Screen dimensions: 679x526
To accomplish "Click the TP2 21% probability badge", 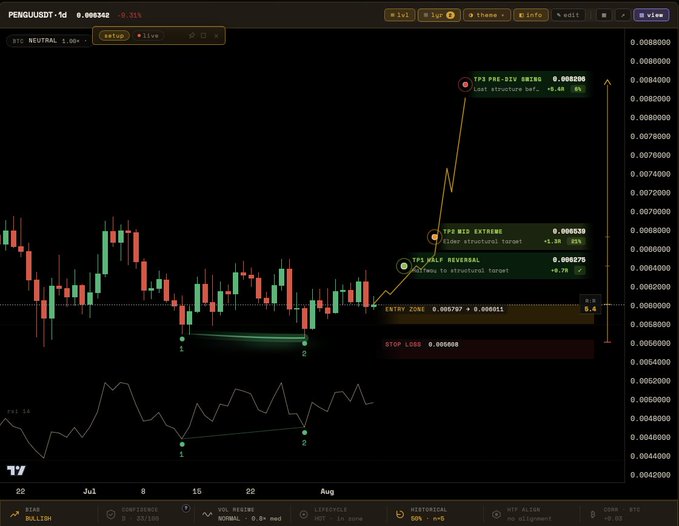I will tap(576, 241).
